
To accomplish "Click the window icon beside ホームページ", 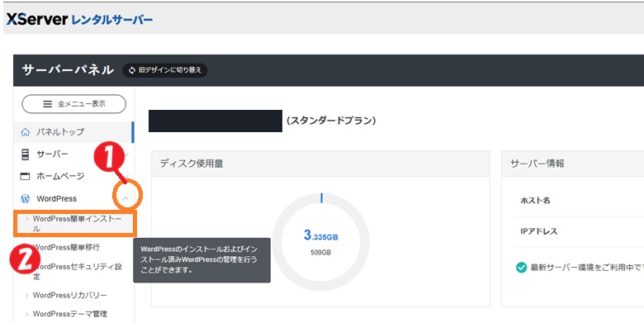I will (x=25, y=176).
